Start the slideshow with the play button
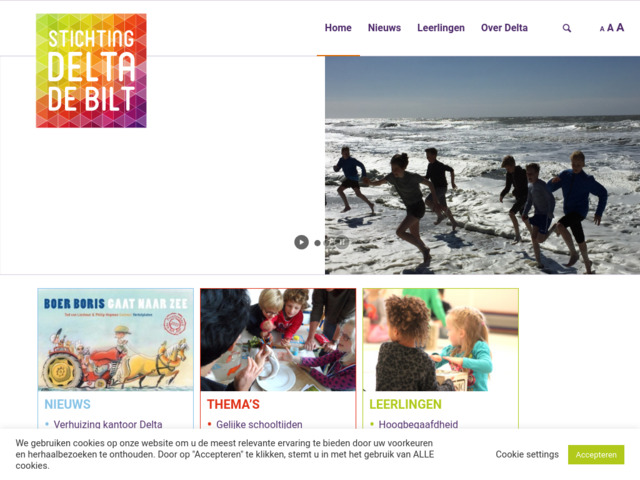 point(301,242)
